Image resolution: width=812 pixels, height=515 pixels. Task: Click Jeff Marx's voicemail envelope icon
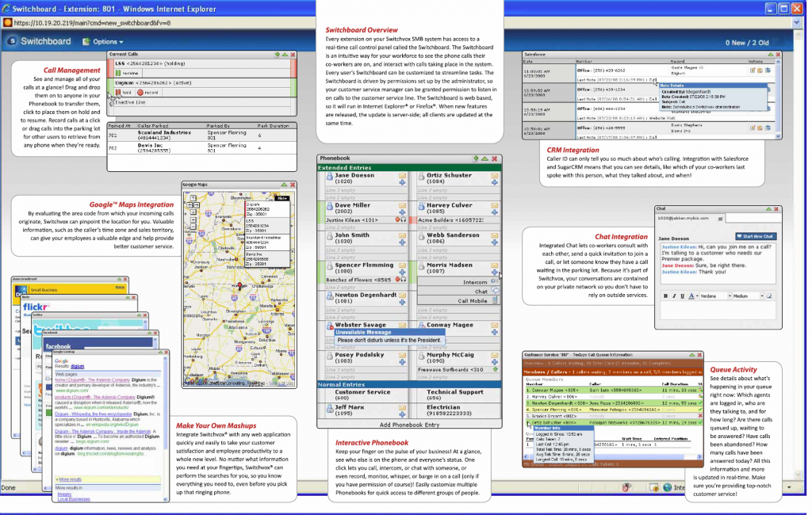point(402,408)
